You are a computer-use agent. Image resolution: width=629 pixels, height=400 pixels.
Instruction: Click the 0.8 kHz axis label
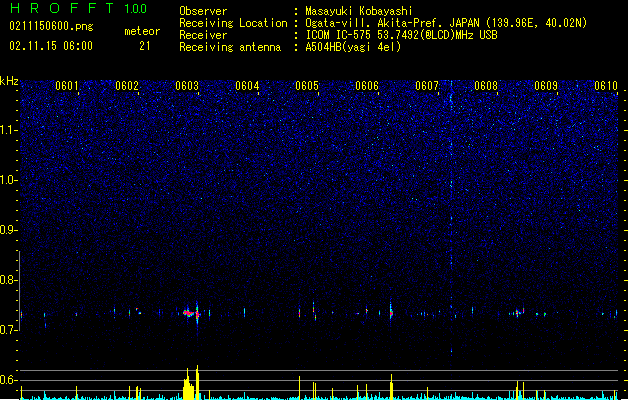coord(9,280)
